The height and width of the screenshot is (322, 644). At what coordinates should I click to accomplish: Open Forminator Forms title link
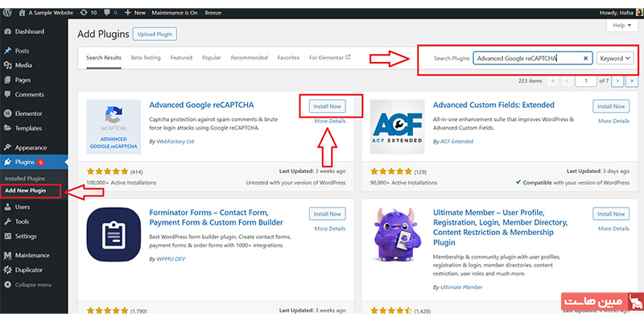tap(217, 217)
